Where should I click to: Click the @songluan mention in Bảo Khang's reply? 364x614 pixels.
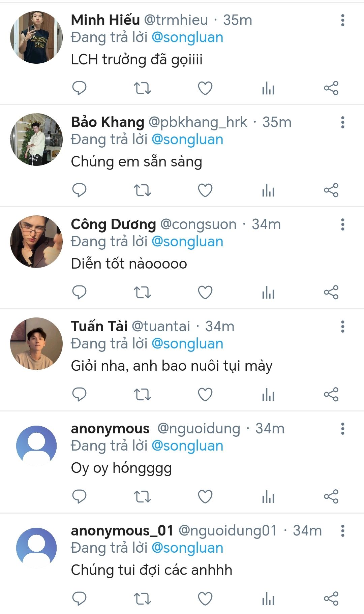(187, 140)
